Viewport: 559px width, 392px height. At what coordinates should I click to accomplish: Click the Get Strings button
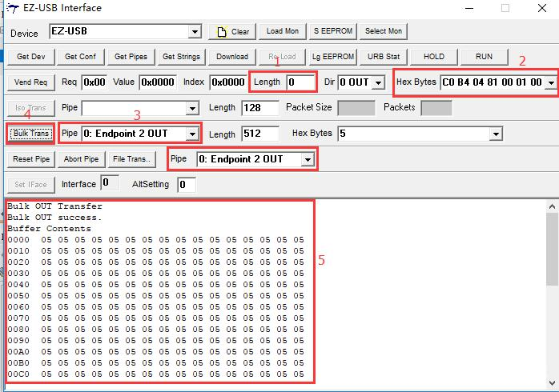pyautogui.click(x=181, y=57)
